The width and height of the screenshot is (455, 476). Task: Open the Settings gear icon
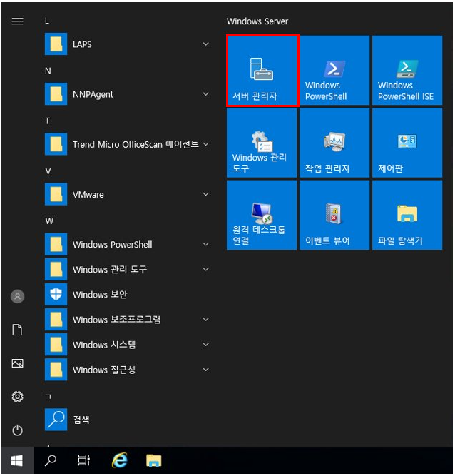click(17, 397)
